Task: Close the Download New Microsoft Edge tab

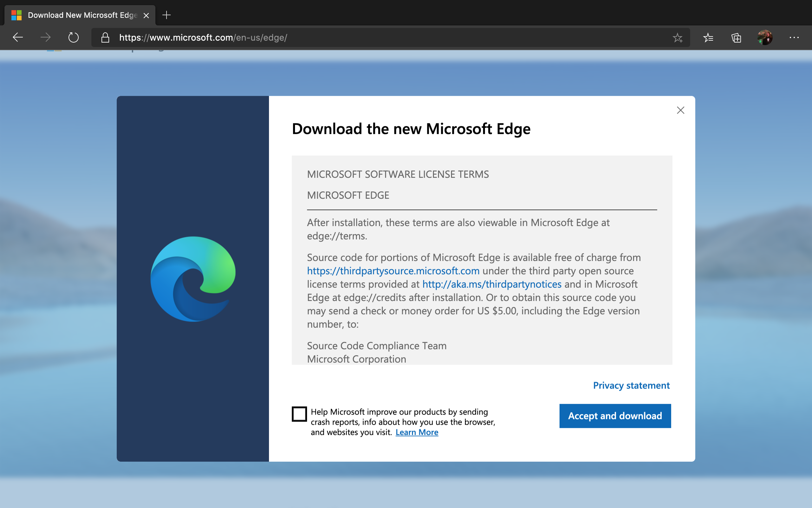Action: click(x=146, y=16)
